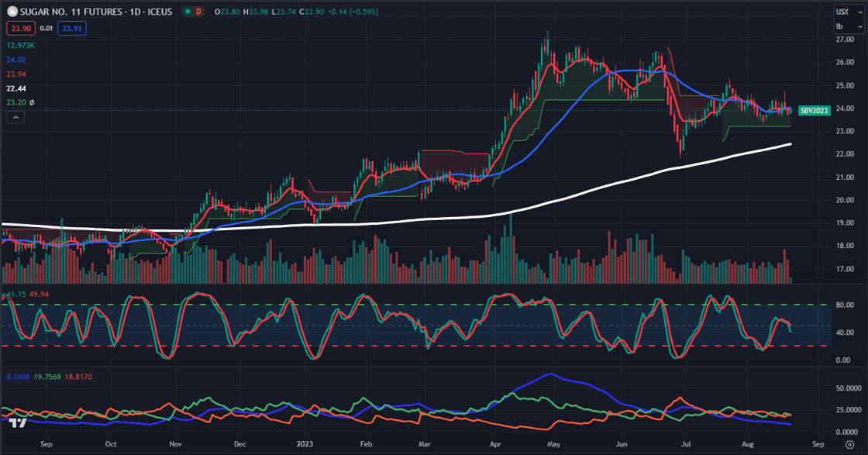Click the green 19.7569 legend value
The image size is (868, 455).
(x=47, y=377)
